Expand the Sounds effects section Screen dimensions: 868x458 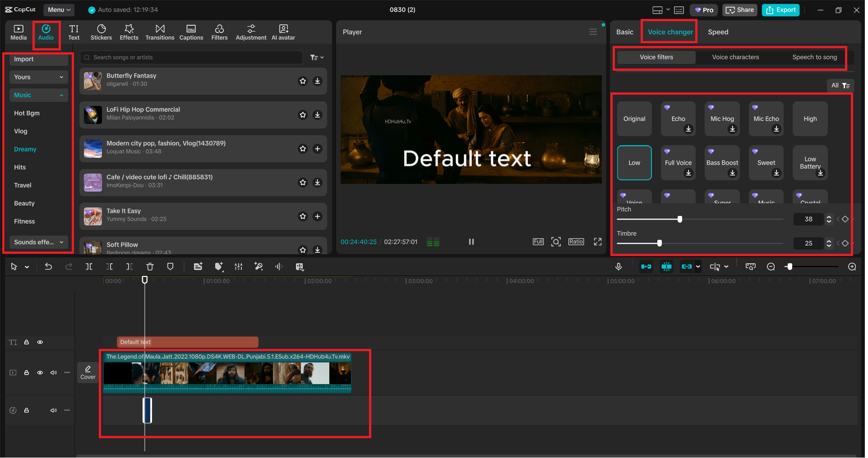pos(38,243)
